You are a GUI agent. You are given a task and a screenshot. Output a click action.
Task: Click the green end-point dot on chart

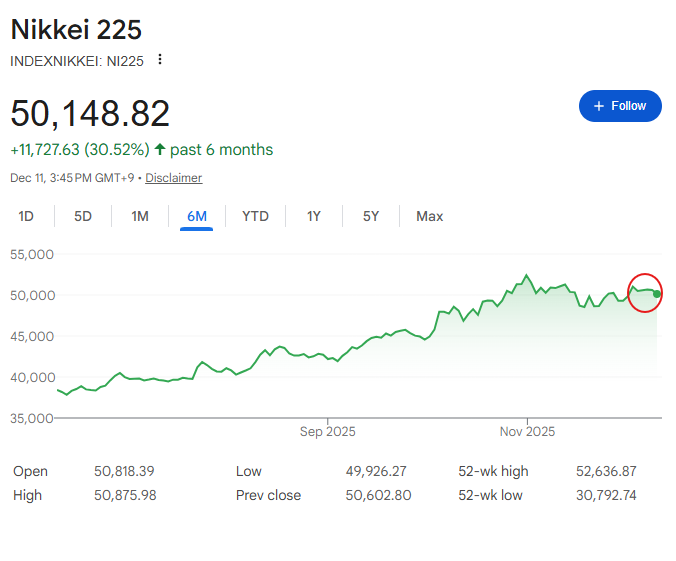(x=656, y=293)
